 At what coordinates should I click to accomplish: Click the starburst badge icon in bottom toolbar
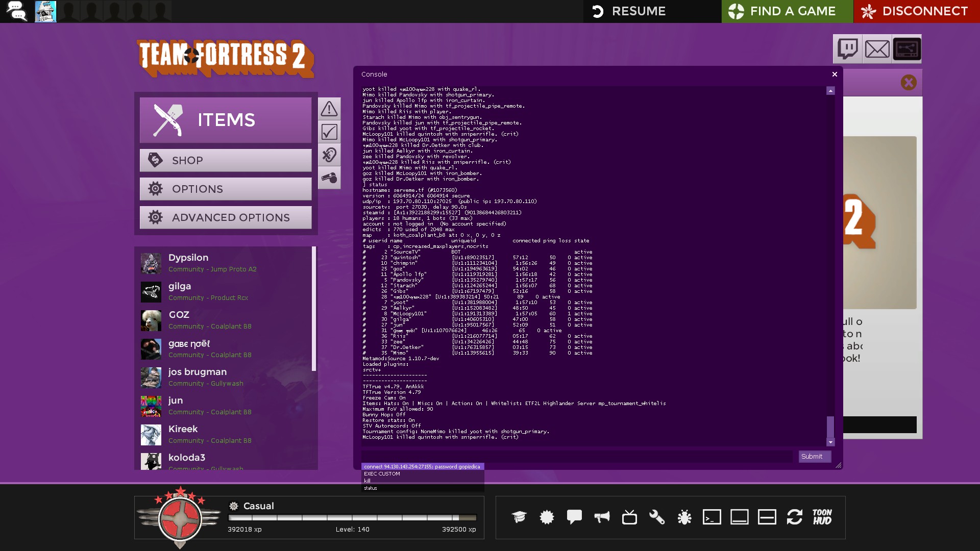click(547, 517)
